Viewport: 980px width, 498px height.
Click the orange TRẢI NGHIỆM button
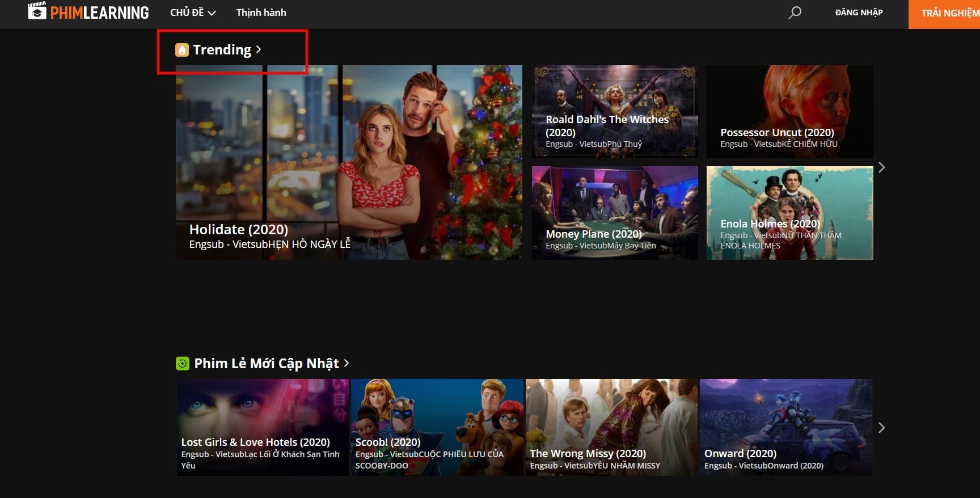(944, 14)
